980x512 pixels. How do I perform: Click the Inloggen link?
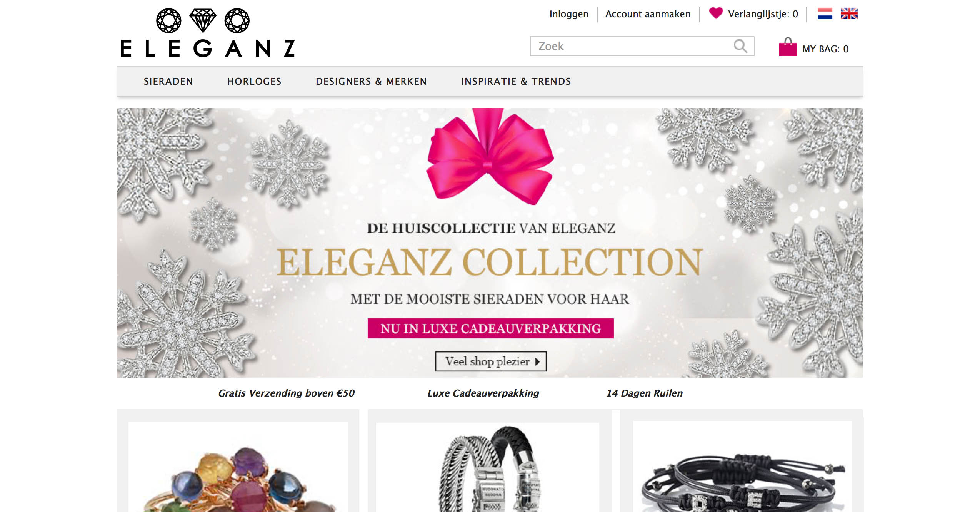[569, 14]
